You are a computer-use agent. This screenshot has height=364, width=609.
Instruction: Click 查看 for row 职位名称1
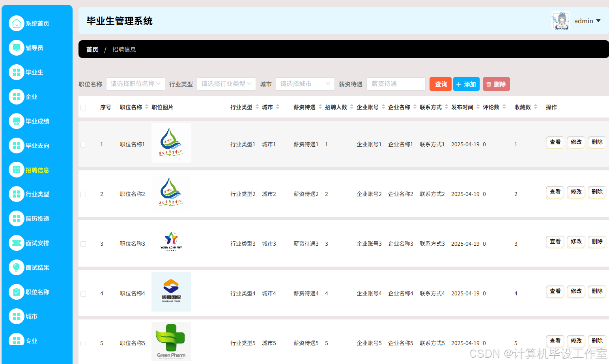coord(555,142)
